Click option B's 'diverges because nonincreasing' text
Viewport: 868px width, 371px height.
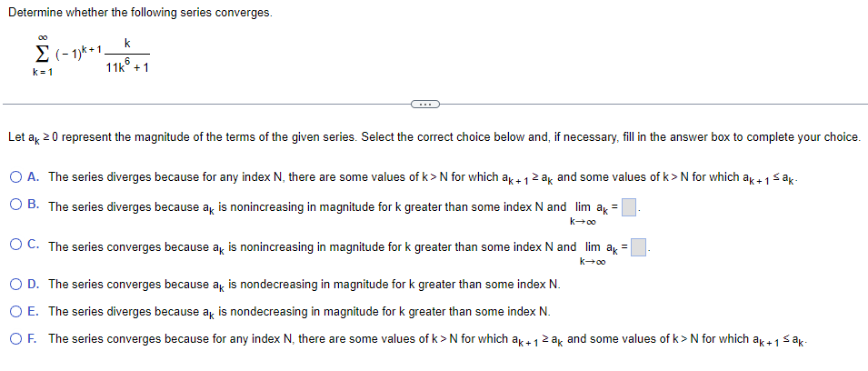[x=307, y=207]
